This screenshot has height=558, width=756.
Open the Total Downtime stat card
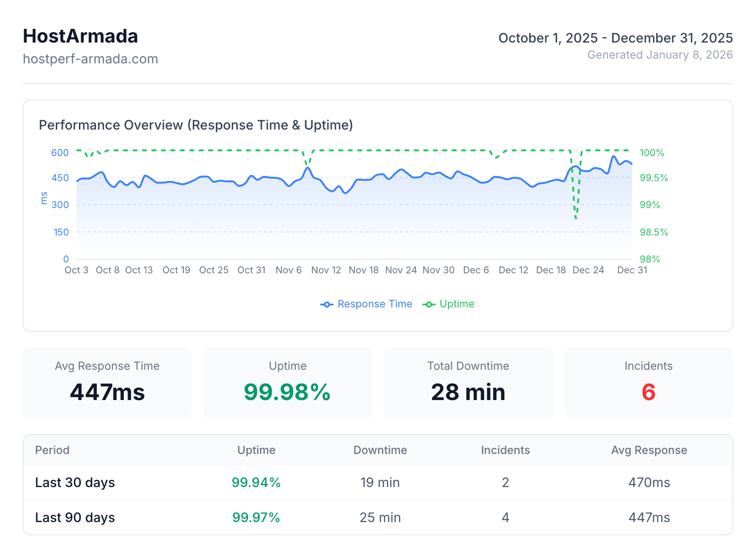point(468,383)
